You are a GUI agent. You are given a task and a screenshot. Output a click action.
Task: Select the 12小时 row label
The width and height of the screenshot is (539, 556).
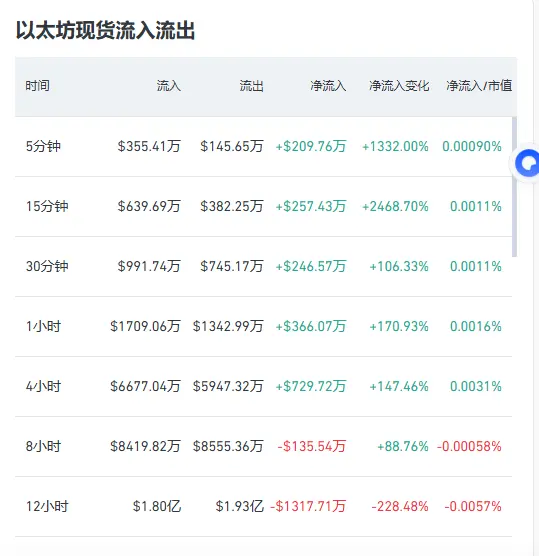[x=47, y=506]
